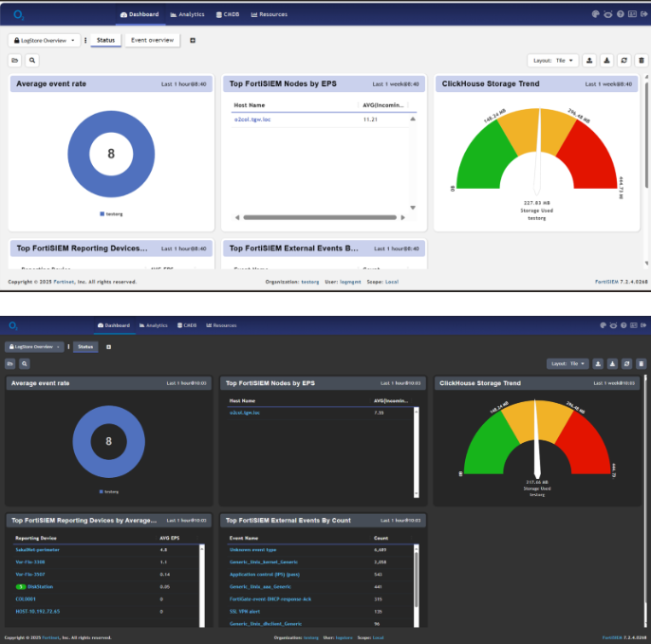This screenshot has width=651, height=644.
Task: Click the plus icon after the Event overview tab
Action: coord(193,40)
